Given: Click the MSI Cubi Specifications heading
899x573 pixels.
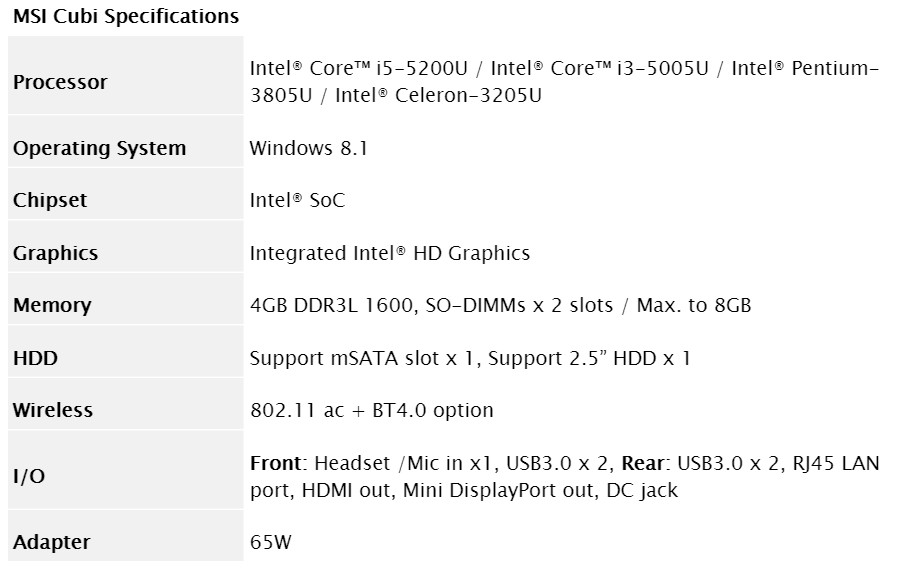Looking at the screenshot, I should [x=126, y=17].
